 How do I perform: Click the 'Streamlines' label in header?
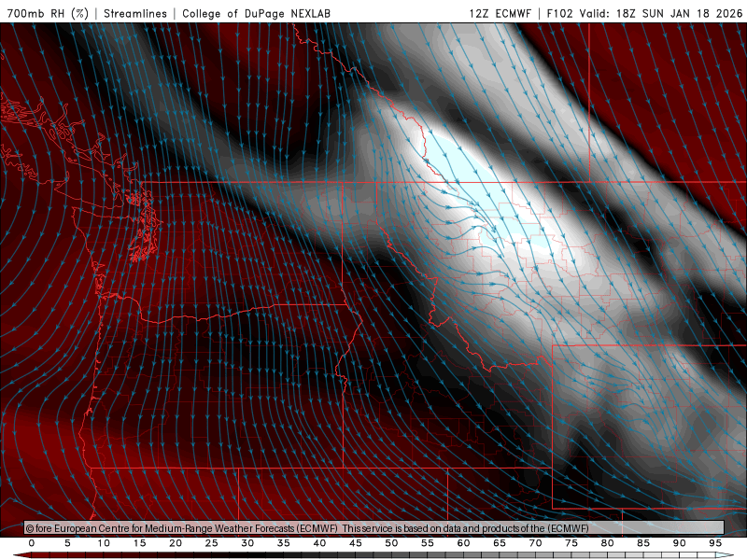(x=135, y=13)
